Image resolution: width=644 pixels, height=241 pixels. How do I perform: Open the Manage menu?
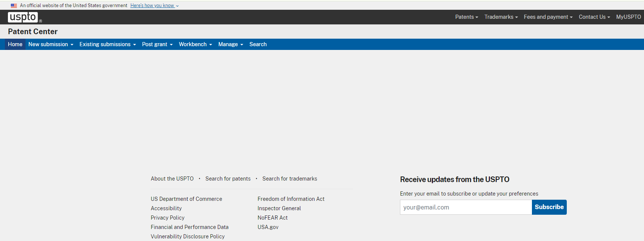click(x=231, y=44)
